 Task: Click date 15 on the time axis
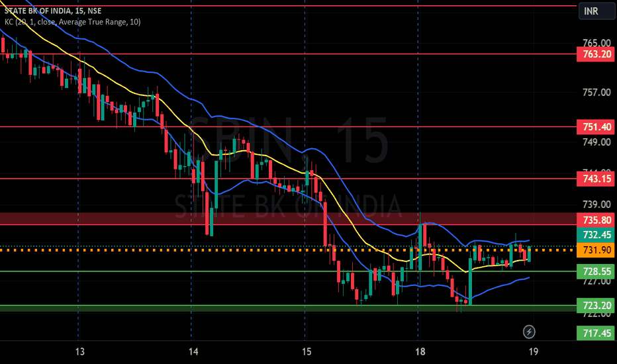point(307,351)
